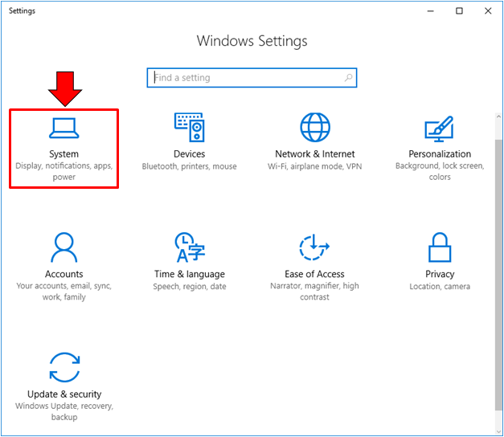Image resolution: width=504 pixels, height=437 pixels.
Task: Open the System label text
Action: point(64,153)
